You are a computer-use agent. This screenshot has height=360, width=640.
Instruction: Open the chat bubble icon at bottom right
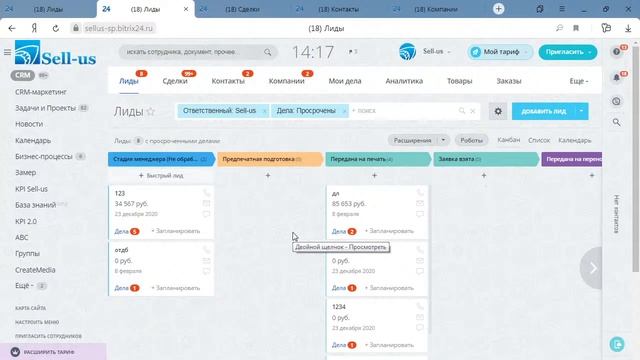617,344
